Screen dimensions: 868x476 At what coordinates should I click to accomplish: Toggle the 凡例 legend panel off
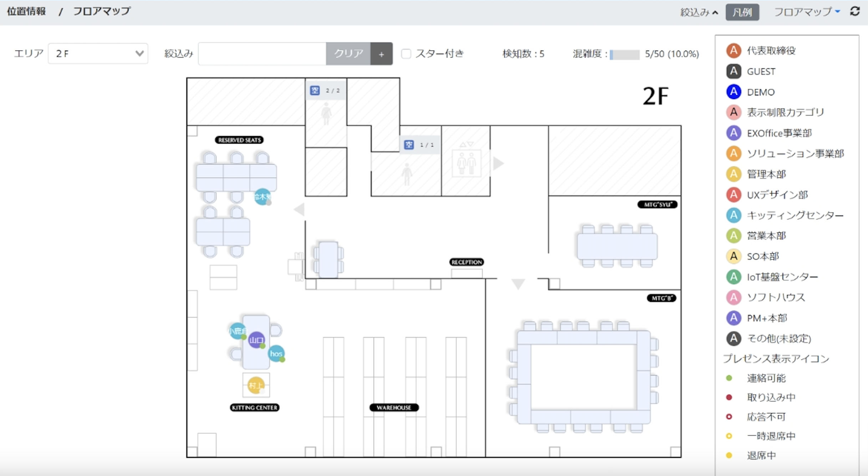pos(742,12)
